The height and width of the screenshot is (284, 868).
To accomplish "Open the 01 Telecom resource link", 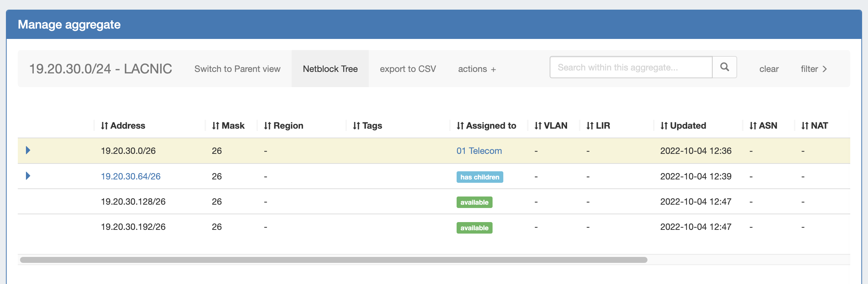I will (x=479, y=151).
